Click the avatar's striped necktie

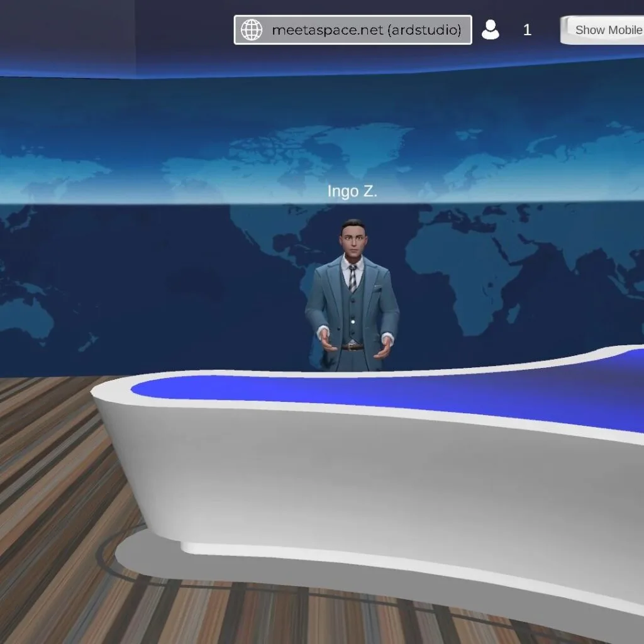click(x=353, y=278)
